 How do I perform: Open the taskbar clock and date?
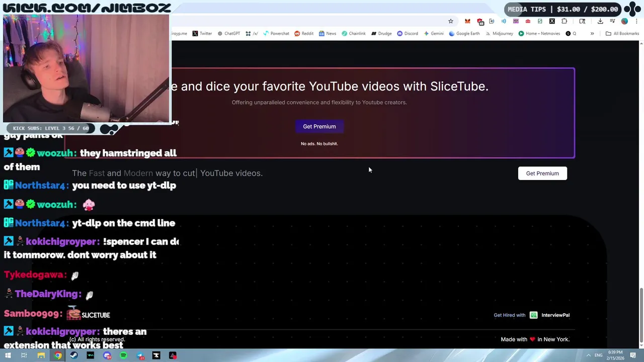(x=615, y=355)
